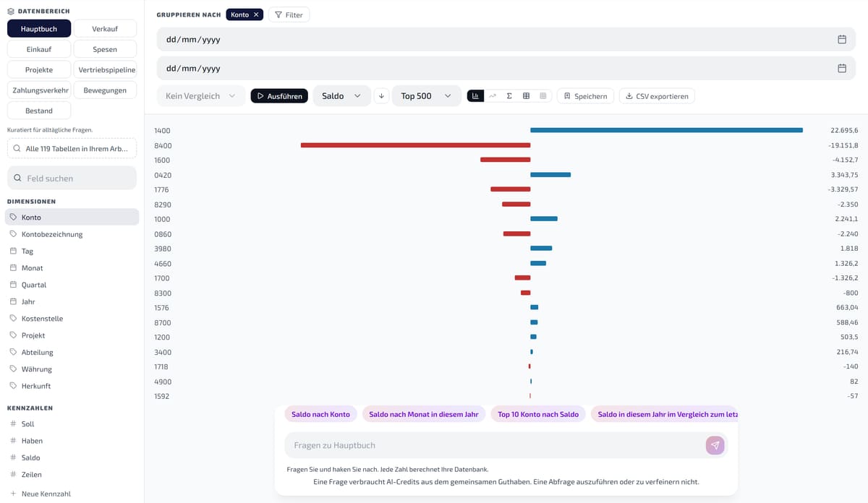Image resolution: width=868 pixels, height=503 pixels.
Task: Click the Speichern button
Action: click(x=586, y=96)
